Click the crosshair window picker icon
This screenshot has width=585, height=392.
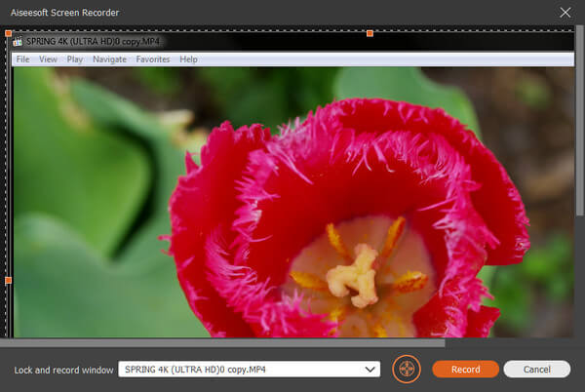[406, 370]
